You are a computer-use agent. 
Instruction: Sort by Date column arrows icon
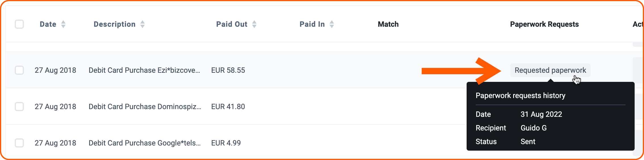63,24
